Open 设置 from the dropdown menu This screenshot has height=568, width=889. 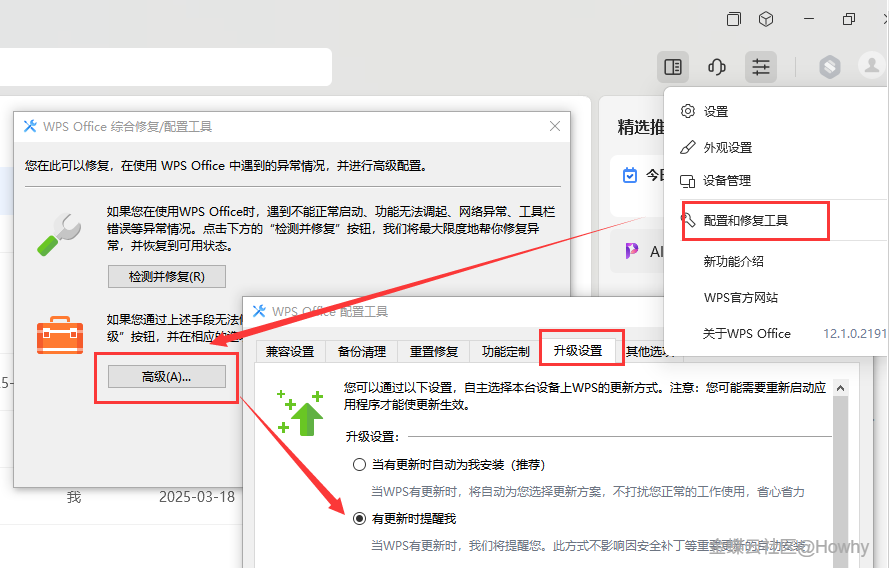[716, 112]
